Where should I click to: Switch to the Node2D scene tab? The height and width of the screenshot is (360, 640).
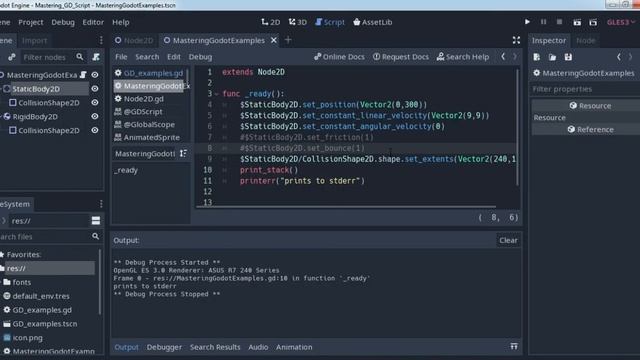(134, 40)
